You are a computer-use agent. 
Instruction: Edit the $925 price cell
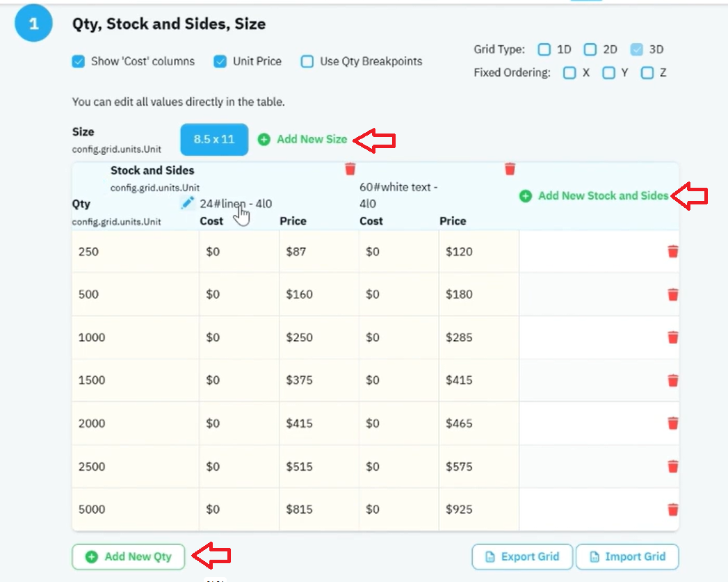[478, 509]
